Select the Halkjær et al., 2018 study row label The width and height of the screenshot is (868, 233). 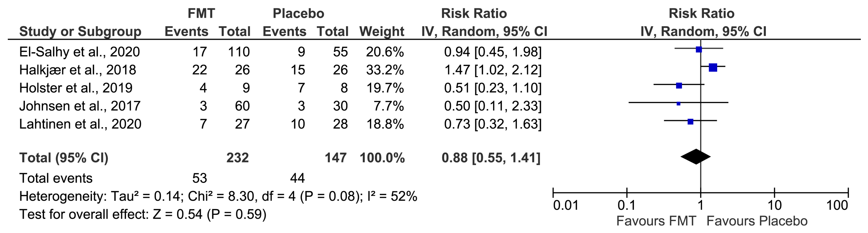coord(78,70)
